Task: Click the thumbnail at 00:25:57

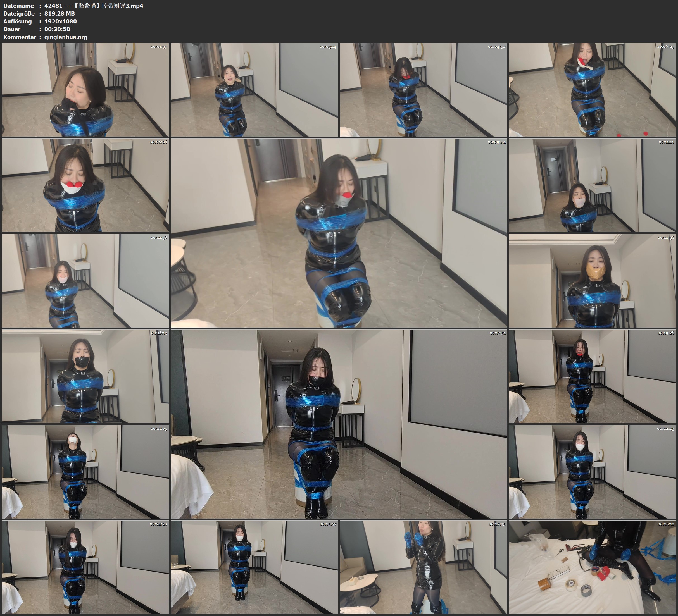Action: [254, 567]
